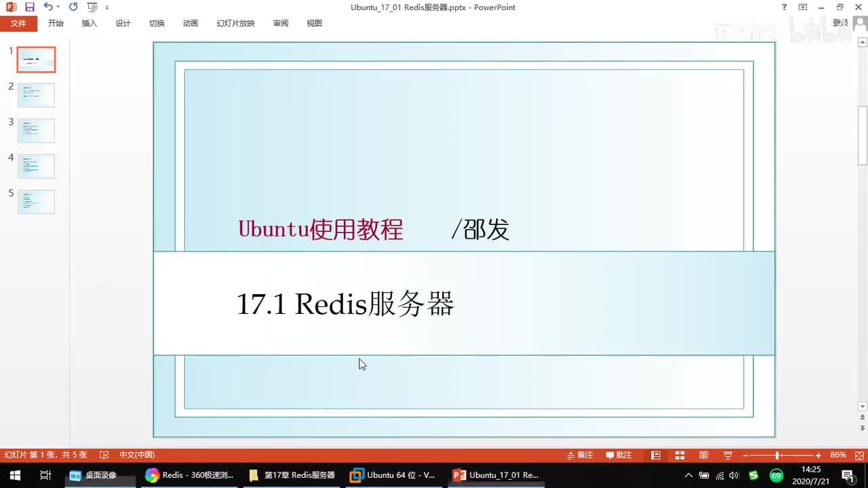Open green 69 tray icon
The width and height of the screenshot is (868, 488).
(776, 475)
